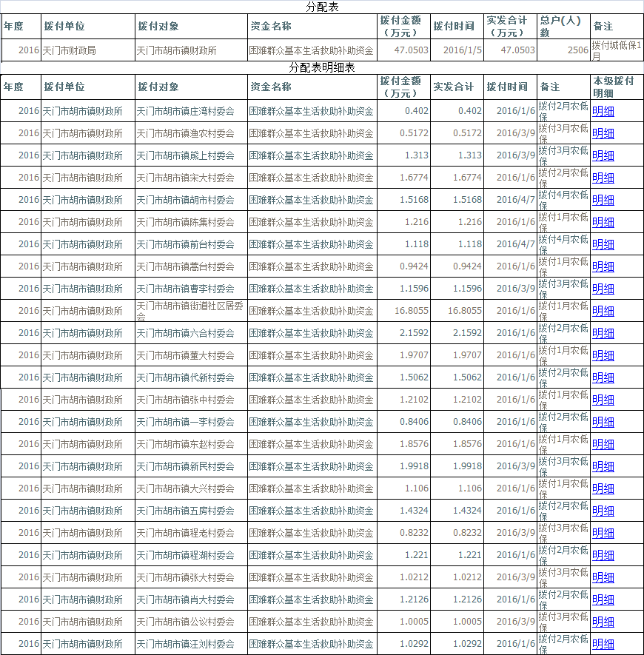This screenshot has width=644, height=655.
Task: Open 明细 link for 东赵村委会 row
Action: [603, 444]
